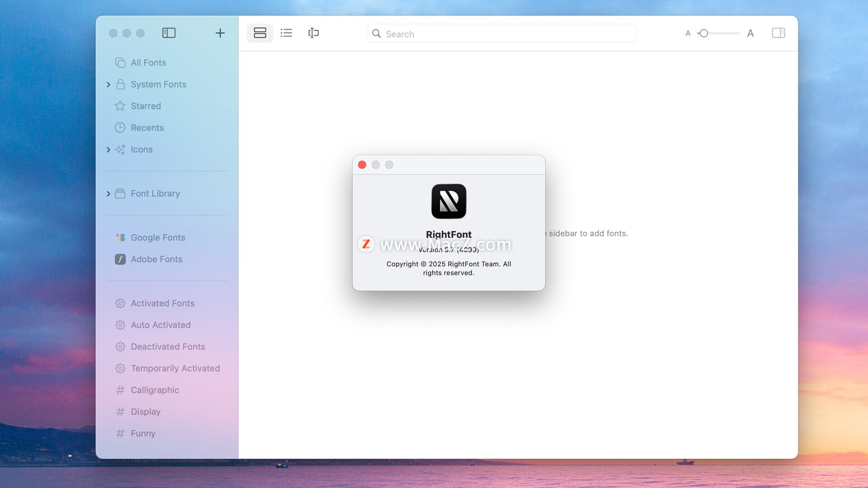Show Deactivated Fonts smart list
The height and width of the screenshot is (488, 868).
168,347
